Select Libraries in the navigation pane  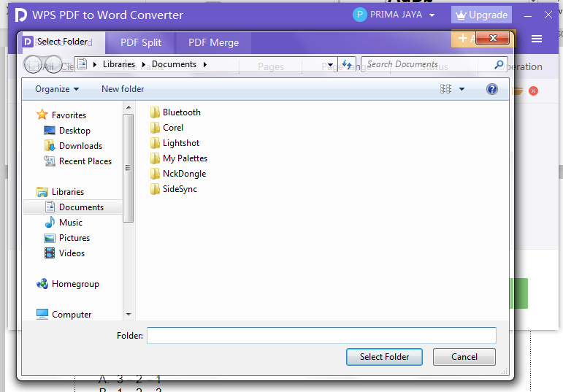pos(61,192)
